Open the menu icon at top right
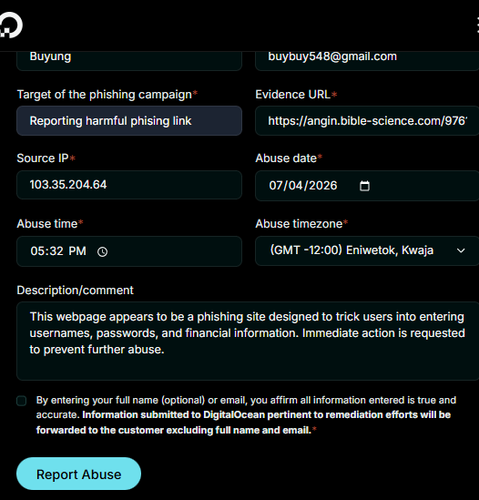The width and height of the screenshot is (479, 500). (x=478, y=25)
